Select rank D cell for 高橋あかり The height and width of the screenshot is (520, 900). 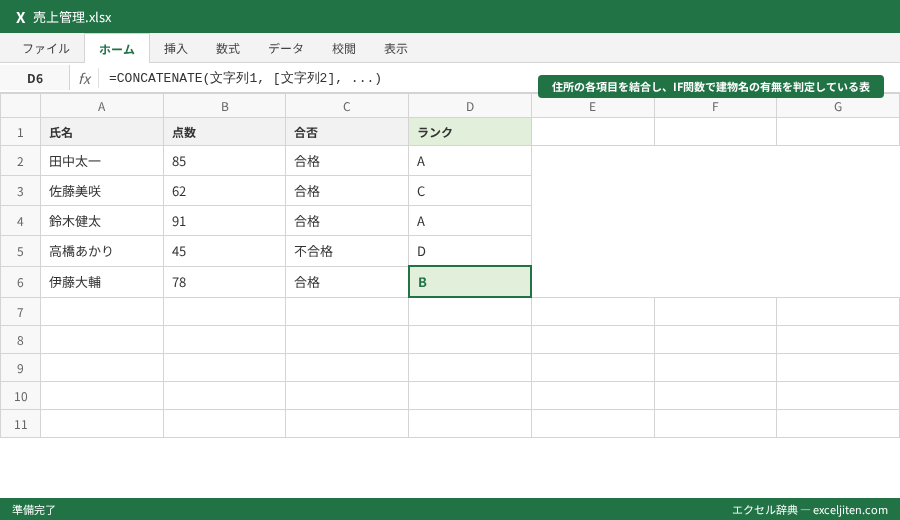(x=470, y=251)
